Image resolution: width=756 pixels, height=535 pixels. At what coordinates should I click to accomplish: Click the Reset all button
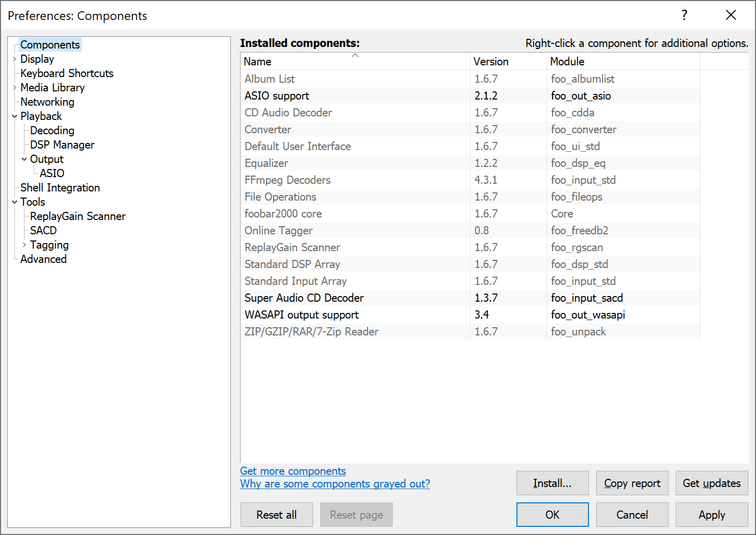pos(276,515)
